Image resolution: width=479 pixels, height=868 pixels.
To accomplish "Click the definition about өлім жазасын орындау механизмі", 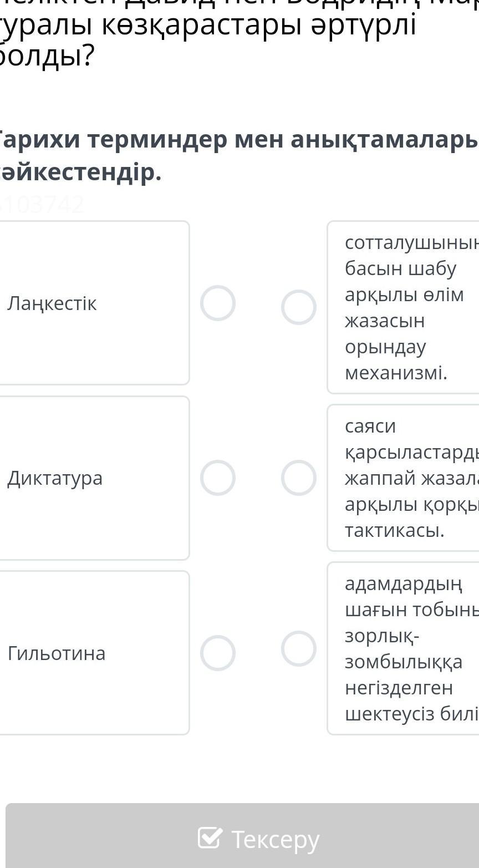I will [403, 307].
